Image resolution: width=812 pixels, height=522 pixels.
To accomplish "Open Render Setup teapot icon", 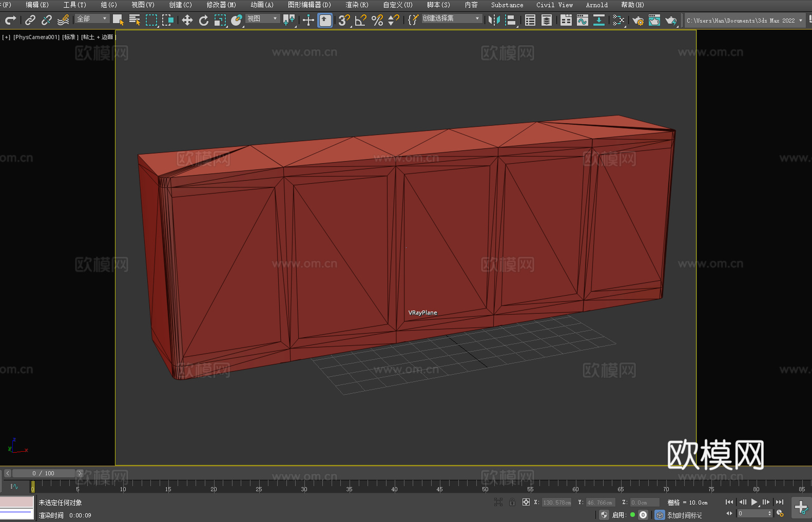I will point(638,20).
